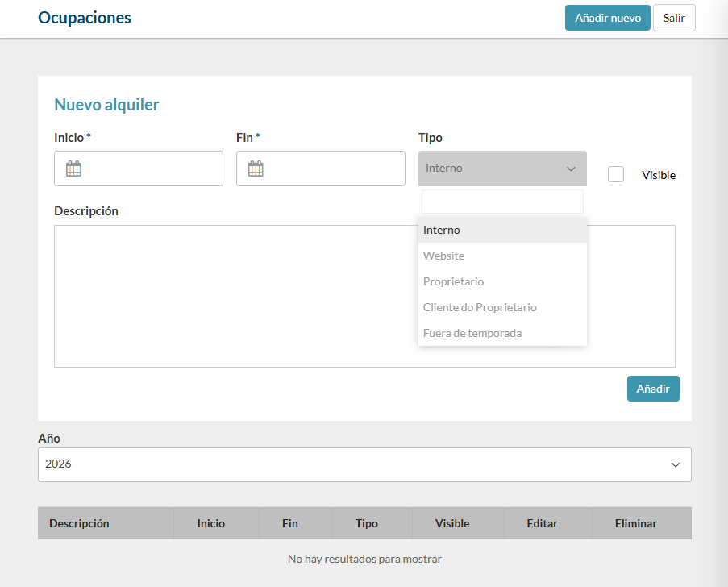Click the Tipo table column header
Screen dimensions: 728x587
[372, 523]
